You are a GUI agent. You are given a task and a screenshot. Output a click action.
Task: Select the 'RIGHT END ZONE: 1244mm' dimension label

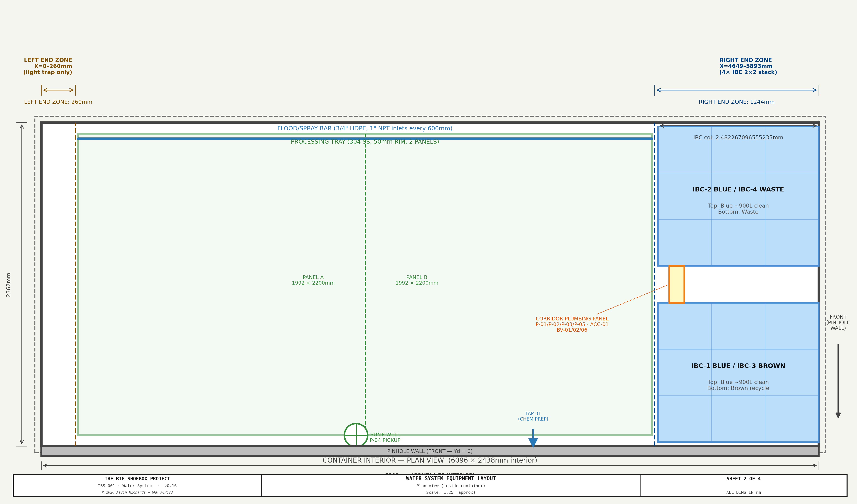pyautogui.click(x=737, y=102)
